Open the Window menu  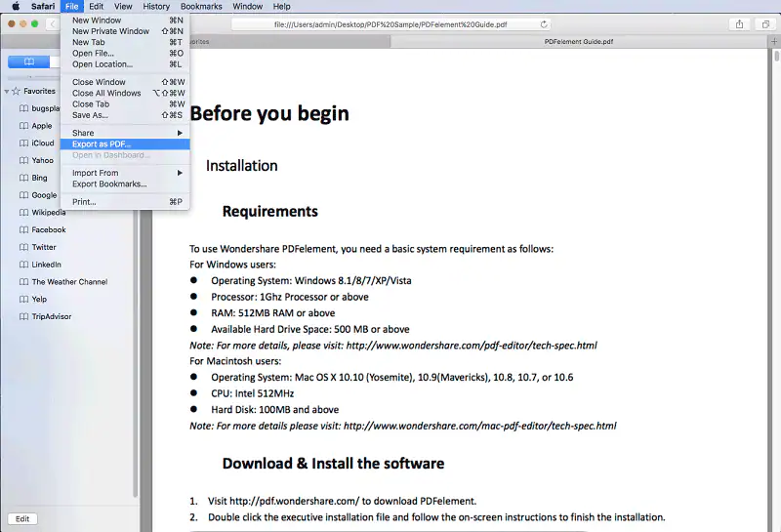[248, 7]
